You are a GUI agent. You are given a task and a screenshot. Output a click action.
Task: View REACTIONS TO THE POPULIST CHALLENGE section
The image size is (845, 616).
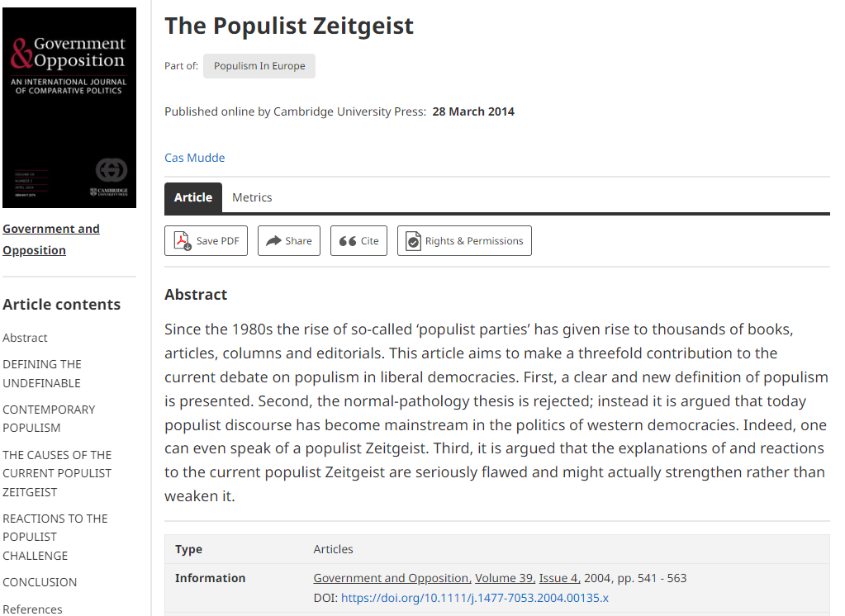55,537
